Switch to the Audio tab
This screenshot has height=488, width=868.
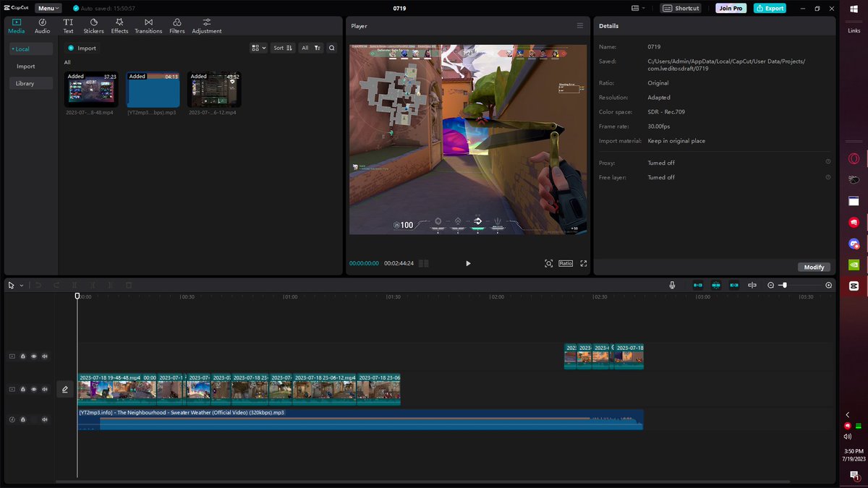click(x=43, y=26)
